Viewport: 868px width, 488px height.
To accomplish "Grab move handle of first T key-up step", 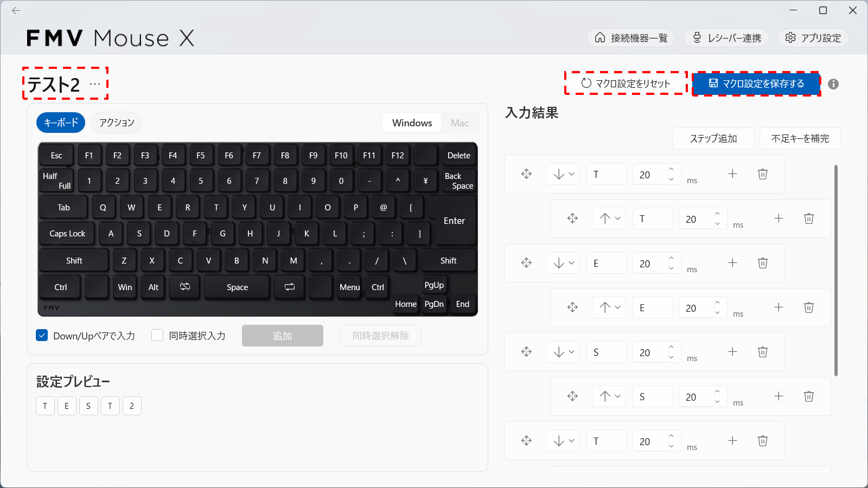I will click(572, 219).
